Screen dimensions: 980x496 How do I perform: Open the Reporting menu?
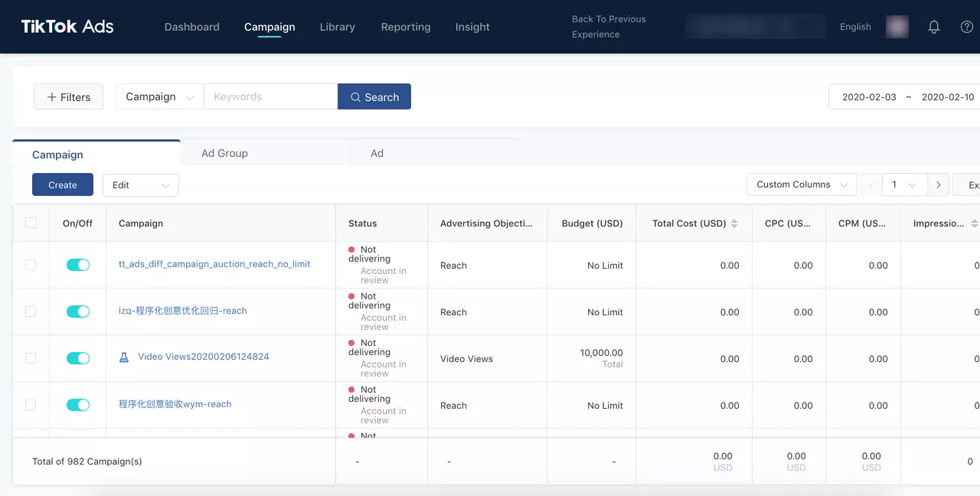(x=406, y=27)
